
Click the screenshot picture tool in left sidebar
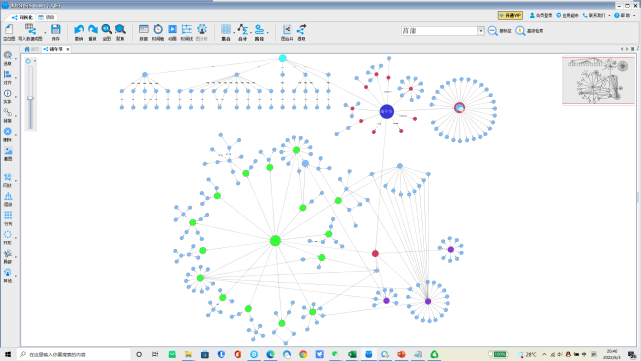pyautogui.click(x=8, y=151)
